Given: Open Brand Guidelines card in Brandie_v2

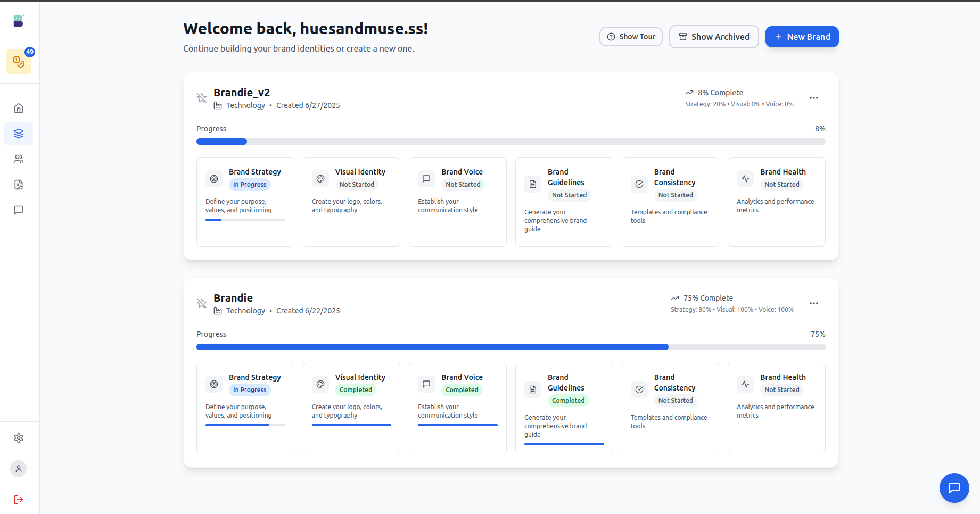Looking at the screenshot, I should tap(564, 202).
